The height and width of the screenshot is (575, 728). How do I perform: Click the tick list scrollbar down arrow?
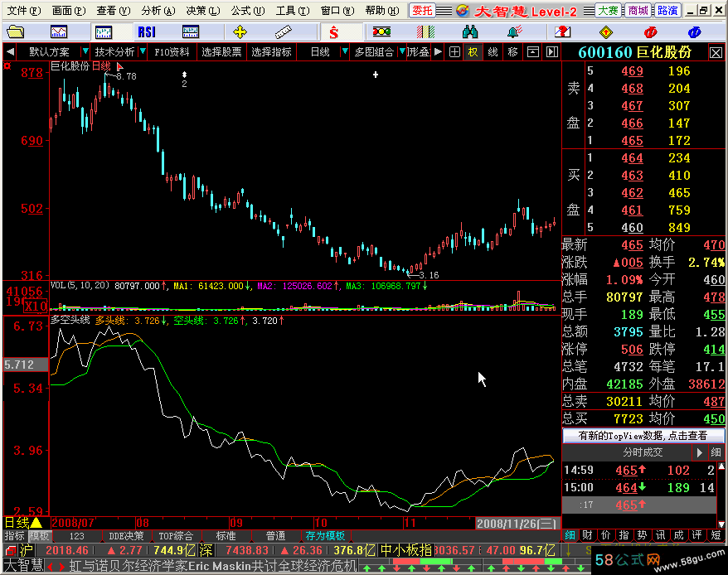pyautogui.click(x=721, y=525)
